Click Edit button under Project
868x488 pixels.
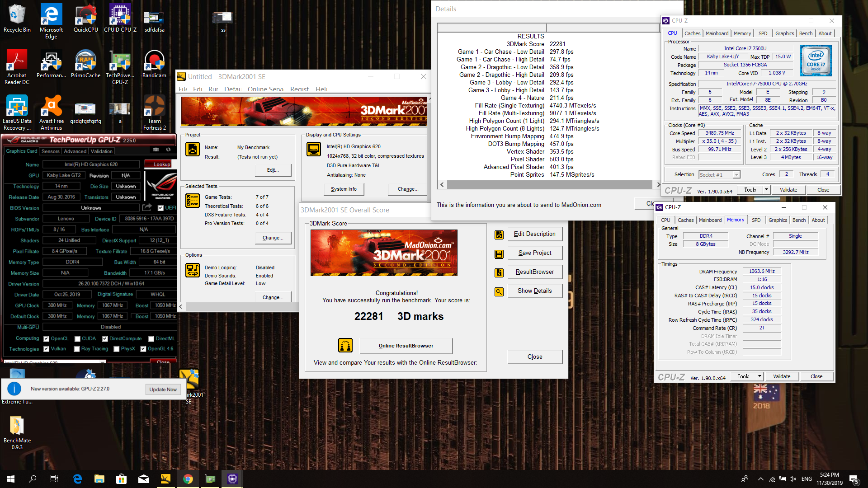pos(273,170)
